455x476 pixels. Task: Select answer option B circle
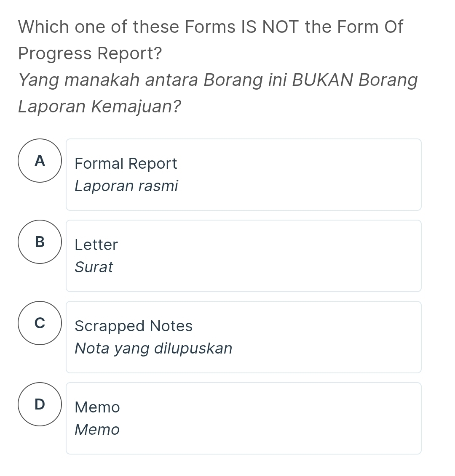click(x=40, y=242)
